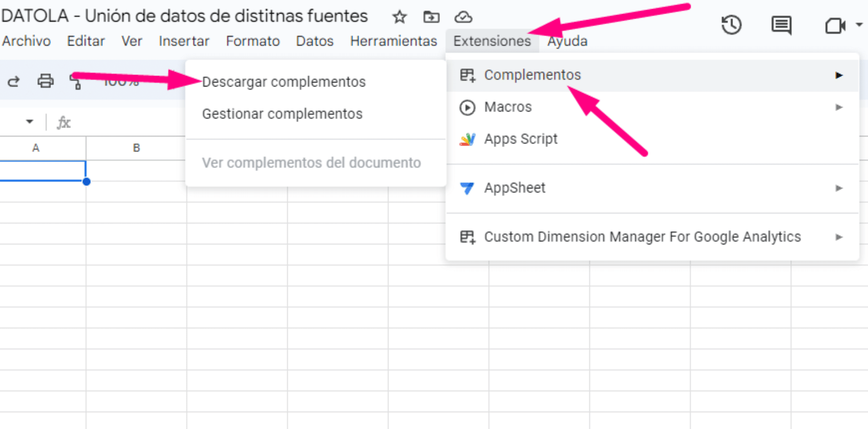Screen dimensions: 868x429
Task: Open version history with the clock icon
Action: pos(731,25)
